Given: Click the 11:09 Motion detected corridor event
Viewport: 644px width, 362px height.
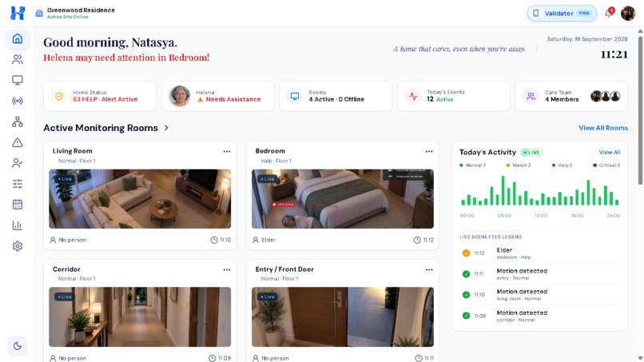Looking at the screenshot, I should (539, 316).
